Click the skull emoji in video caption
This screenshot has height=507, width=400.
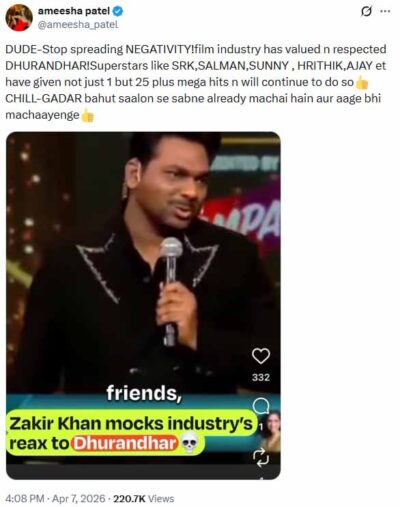tap(189, 444)
